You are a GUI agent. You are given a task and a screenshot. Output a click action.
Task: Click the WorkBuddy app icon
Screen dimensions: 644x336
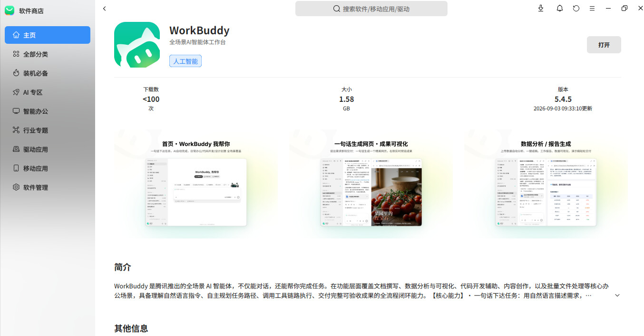tap(137, 45)
